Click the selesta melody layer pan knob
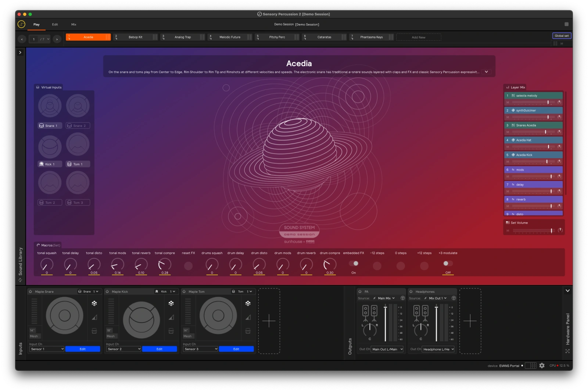 (559, 102)
